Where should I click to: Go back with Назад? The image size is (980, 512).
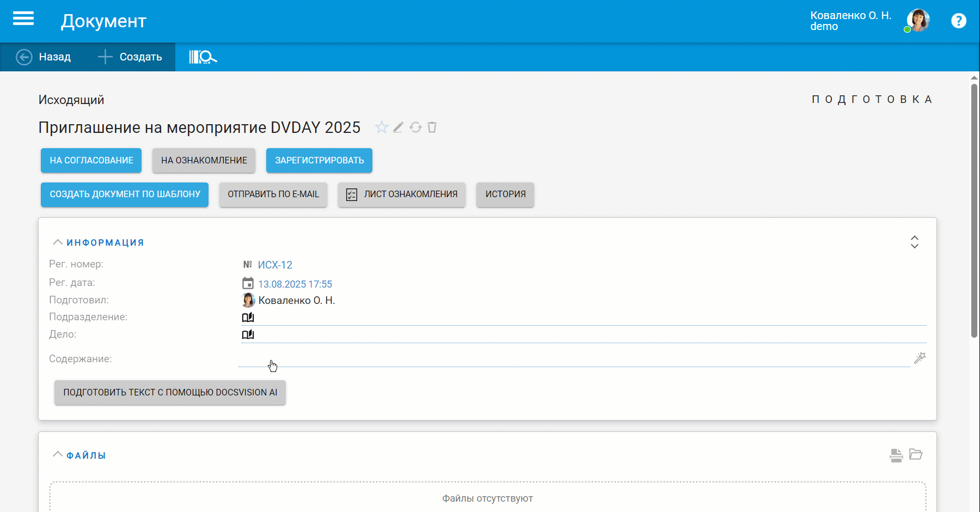tap(44, 57)
